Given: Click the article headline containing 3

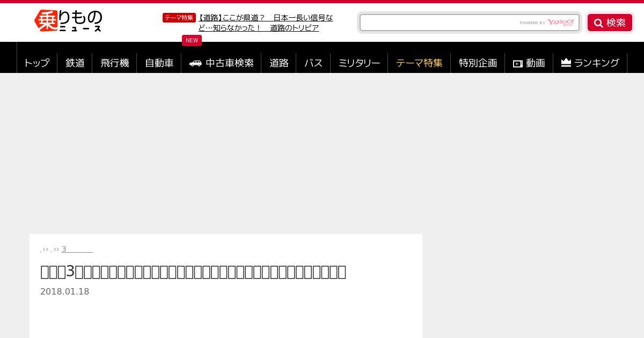Looking at the screenshot, I should pos(193,271).
